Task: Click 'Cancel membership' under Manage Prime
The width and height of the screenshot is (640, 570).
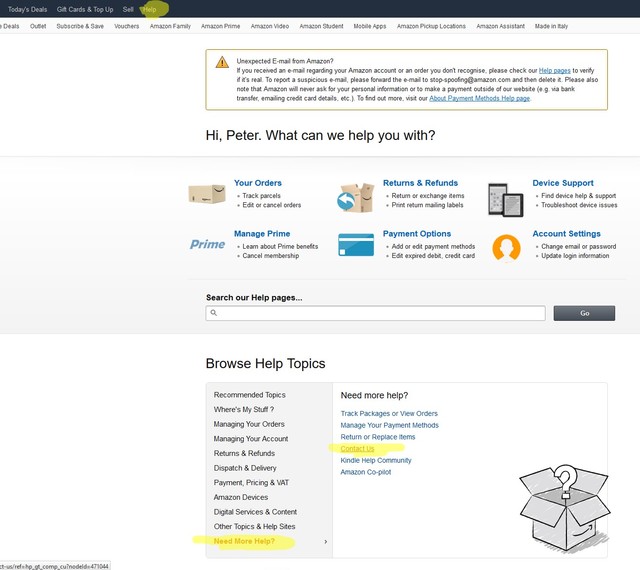Action: [x=271, y=256]
